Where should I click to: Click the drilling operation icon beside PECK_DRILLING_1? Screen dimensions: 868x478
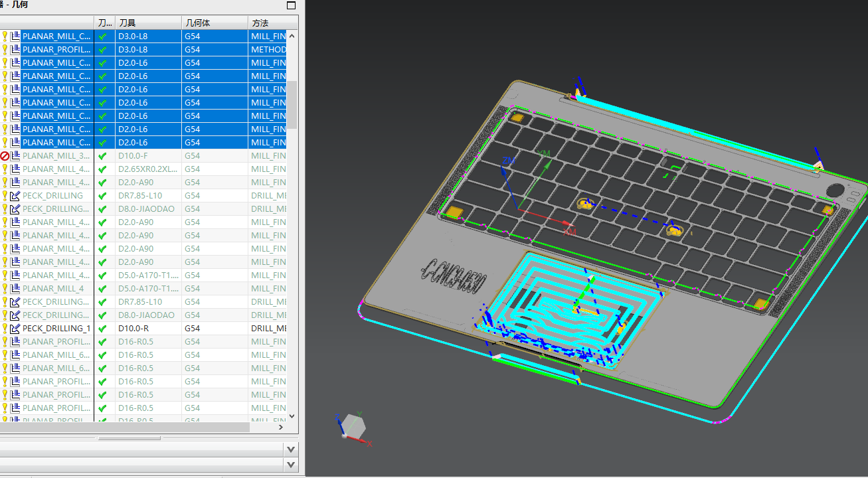15,329
